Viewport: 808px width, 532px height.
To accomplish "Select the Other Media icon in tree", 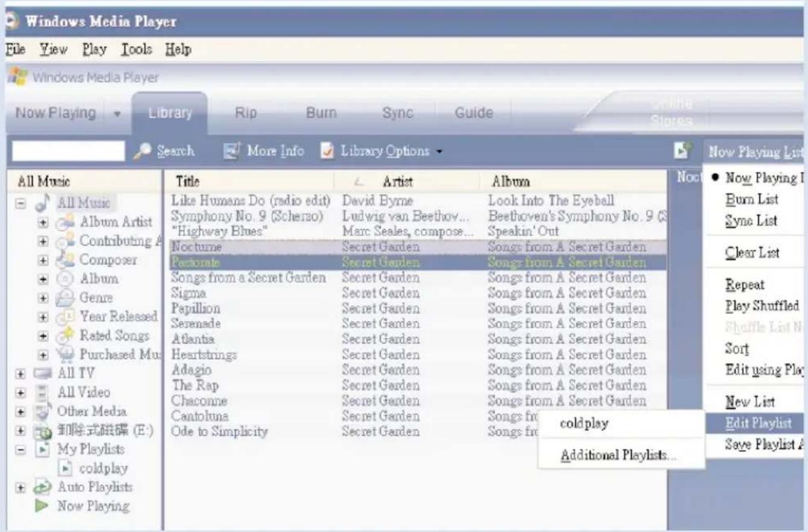I will pos(43,412).
